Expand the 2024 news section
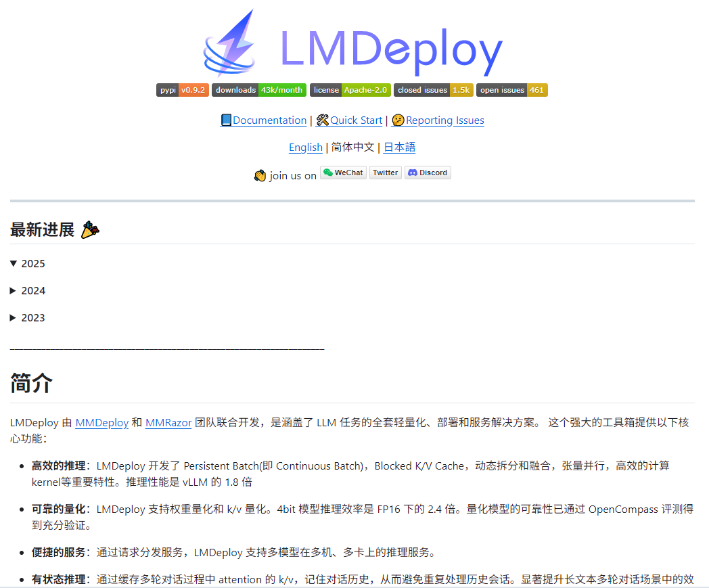This screenshot has width=709, height=588. (x=28, y=291)
